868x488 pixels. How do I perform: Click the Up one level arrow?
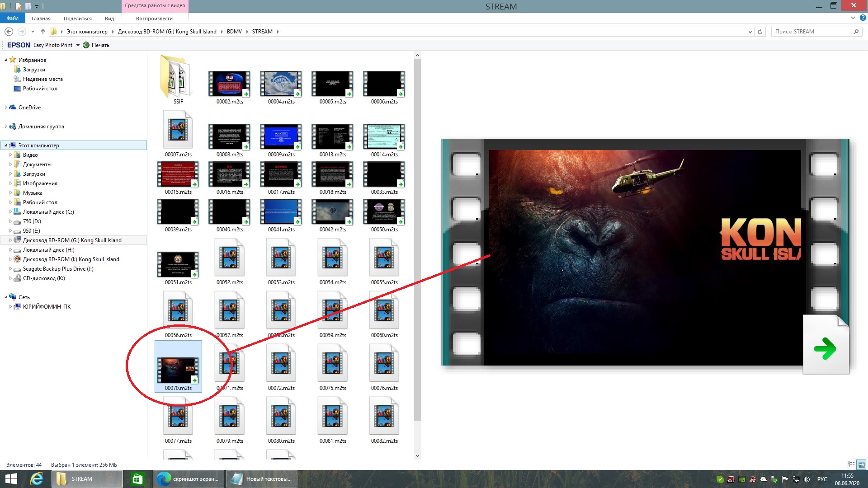43,32
